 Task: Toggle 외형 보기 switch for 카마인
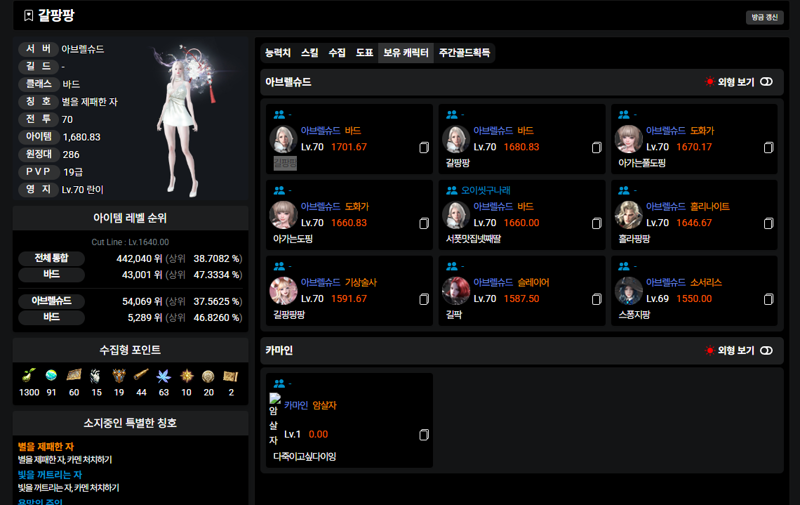[x=766, y=350]
